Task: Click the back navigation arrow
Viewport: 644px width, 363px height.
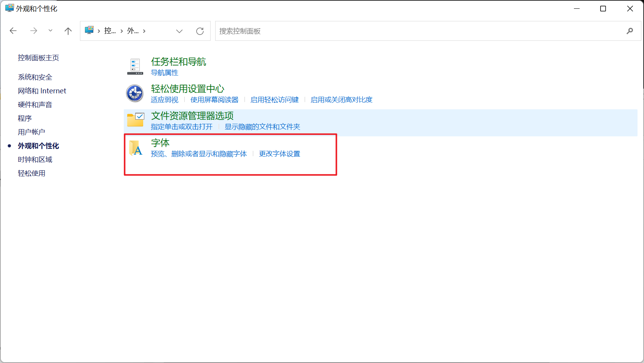Action: 13,31
